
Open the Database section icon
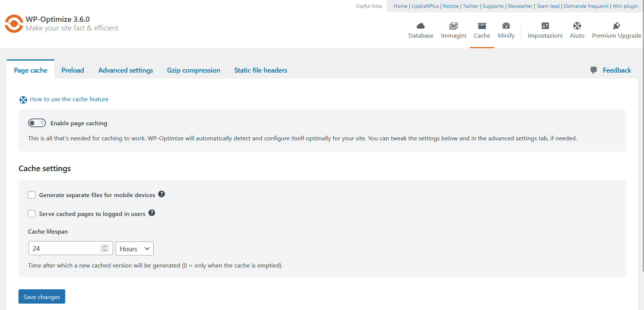(x=421, y=26)
